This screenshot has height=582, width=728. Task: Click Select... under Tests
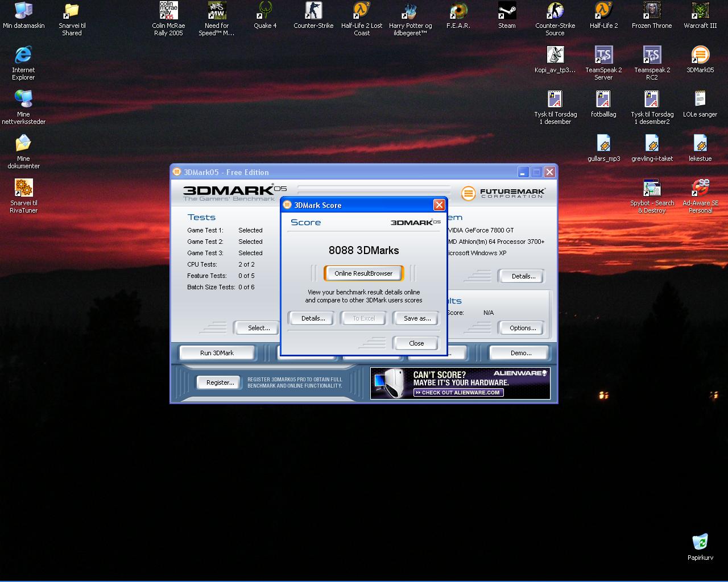click(257, 328)
